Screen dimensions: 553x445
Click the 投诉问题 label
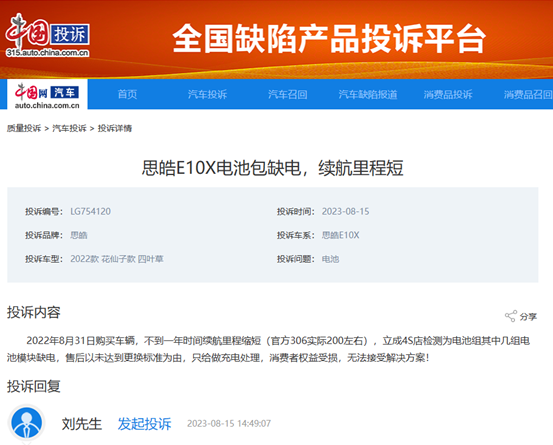296,259
